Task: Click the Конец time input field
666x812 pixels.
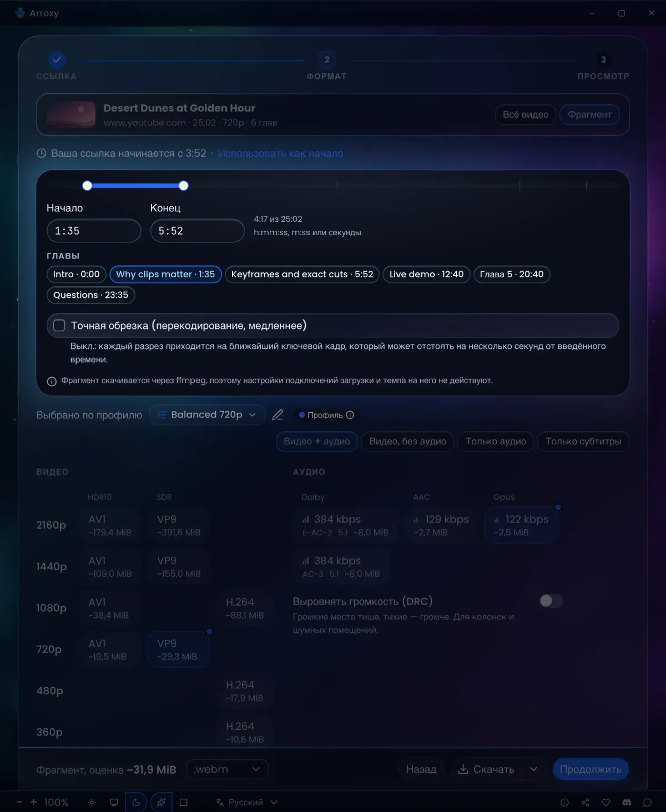Action: point(198,231)
